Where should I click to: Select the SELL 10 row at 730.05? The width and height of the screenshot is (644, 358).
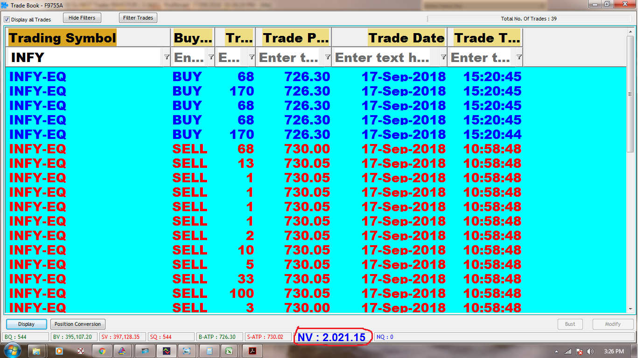(315, 250)
